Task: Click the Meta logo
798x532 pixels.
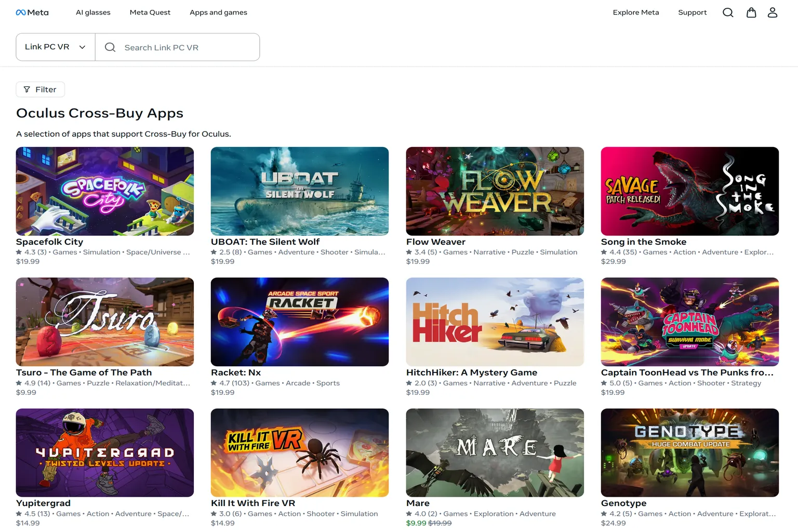Action: pyautogui.click(x=32, y=12)
